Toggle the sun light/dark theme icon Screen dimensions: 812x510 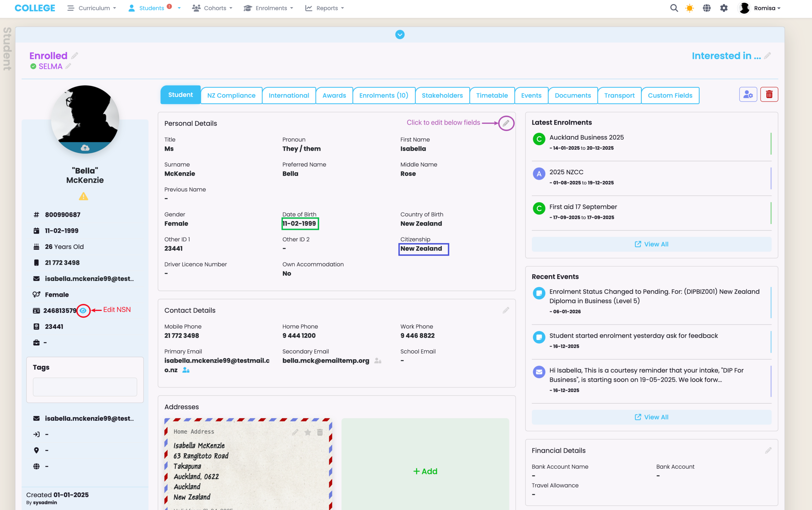tap(690, 8)
